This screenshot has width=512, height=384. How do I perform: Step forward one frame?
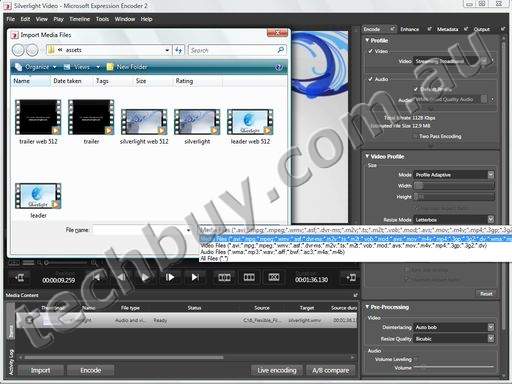click(x=170, y=277)
